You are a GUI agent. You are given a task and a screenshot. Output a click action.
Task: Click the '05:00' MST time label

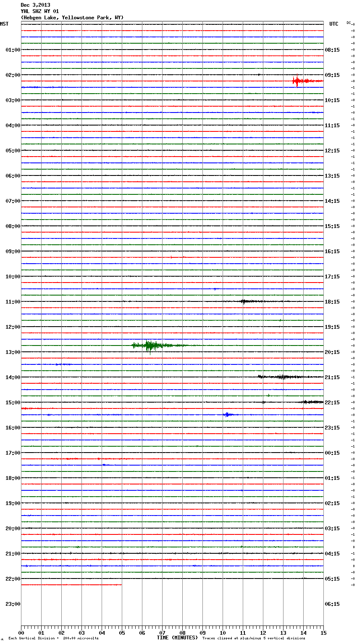pyautogui.click(x=13, y=151)
